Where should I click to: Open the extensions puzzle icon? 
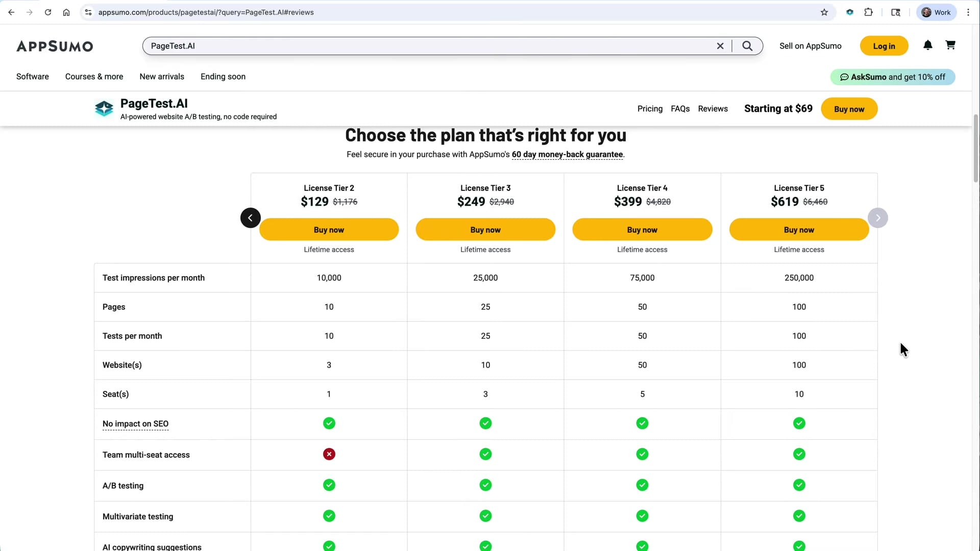pyautogui.click(x=868, y=12)
